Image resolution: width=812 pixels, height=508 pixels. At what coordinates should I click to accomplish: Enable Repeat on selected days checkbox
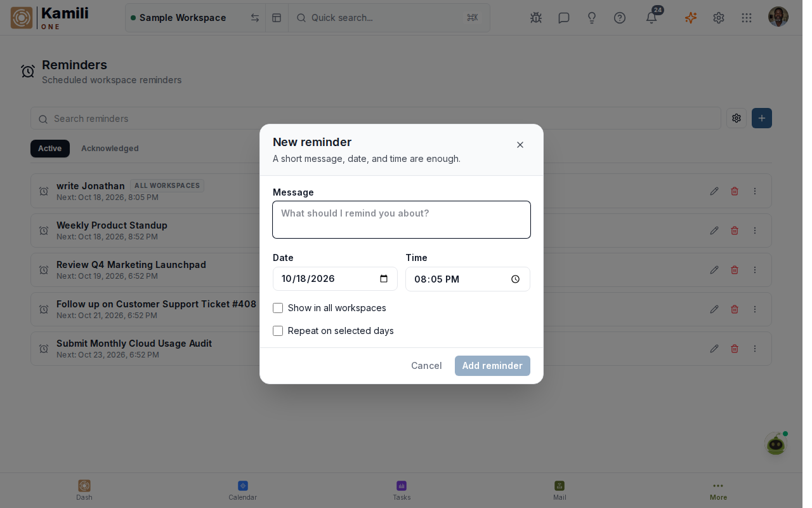278,331
